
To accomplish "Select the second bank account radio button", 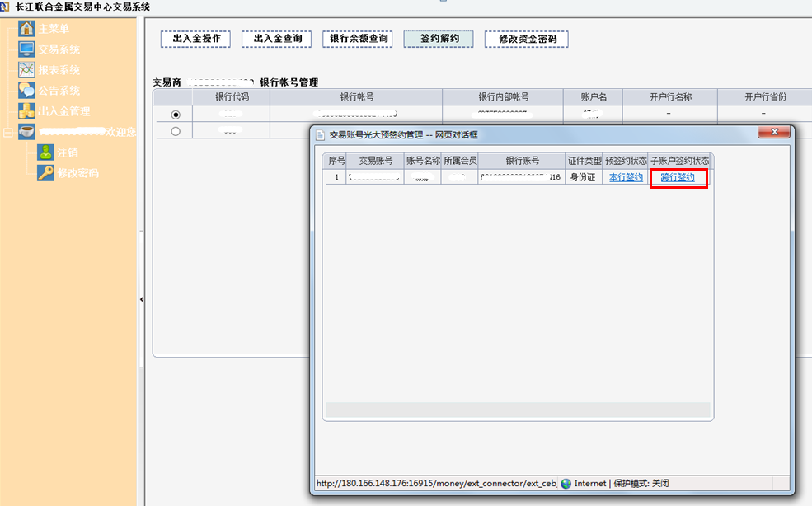I will (x=175, y=131).
